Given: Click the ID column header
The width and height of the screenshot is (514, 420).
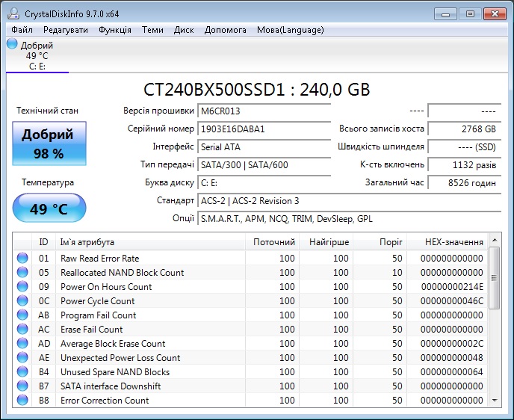Looking at the screenshot, I should pos(43,242).
